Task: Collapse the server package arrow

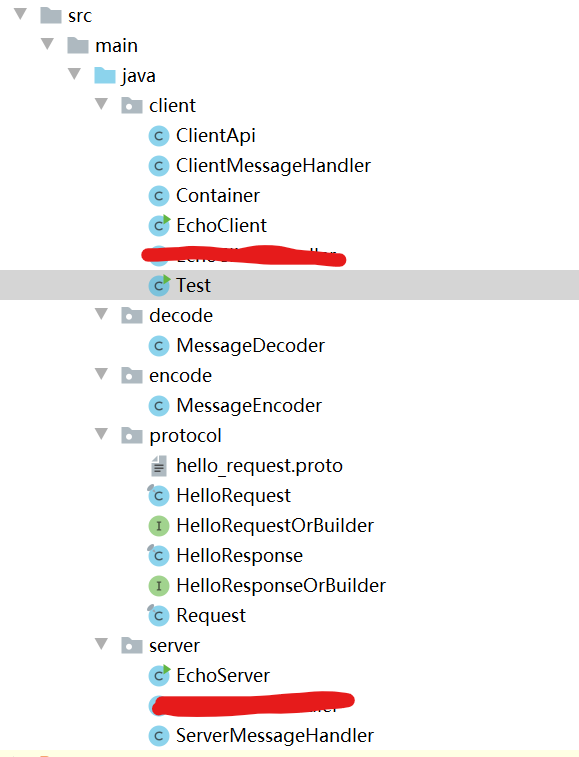Action: point(101,644)
